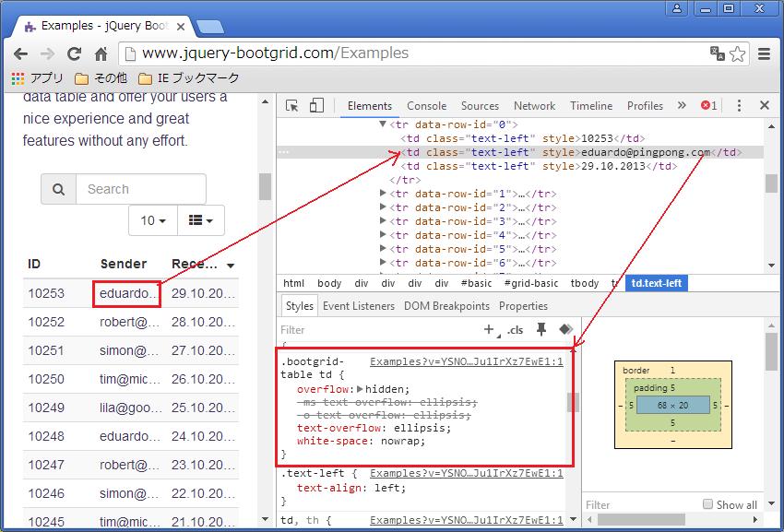Click the browser back arrow

(x=20, y=53)
